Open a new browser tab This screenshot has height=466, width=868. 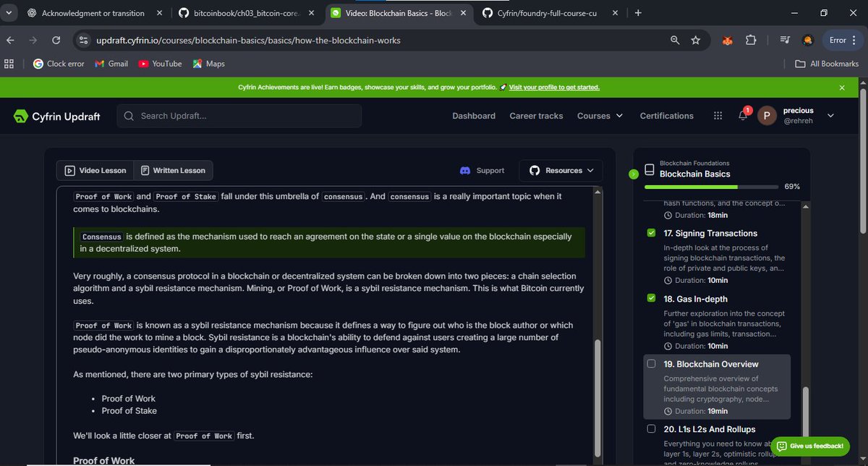pos(637,13)
